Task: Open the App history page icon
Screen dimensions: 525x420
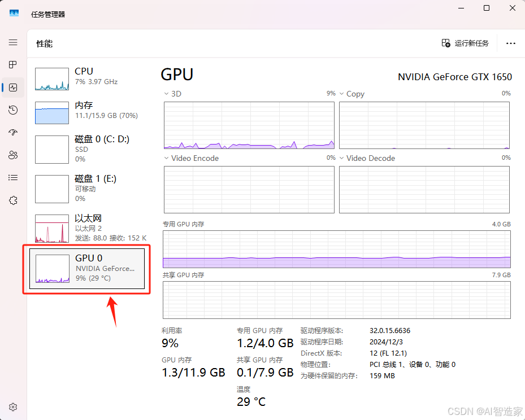Action: click(x=13, y=110)
